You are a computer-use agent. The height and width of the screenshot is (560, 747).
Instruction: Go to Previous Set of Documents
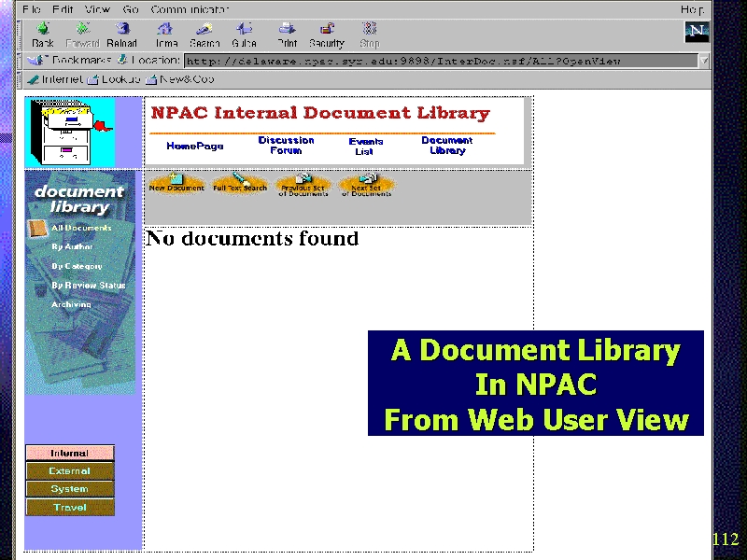coord(303,185)
